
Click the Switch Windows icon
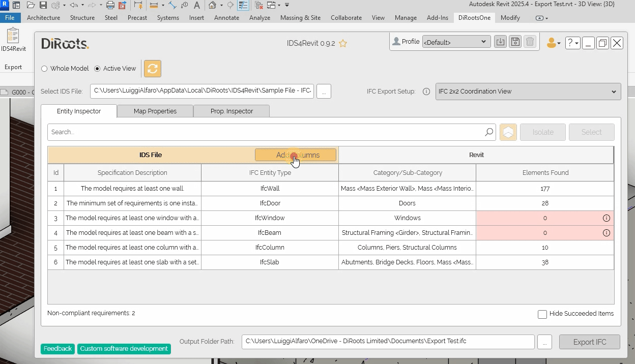click(271, 5)
